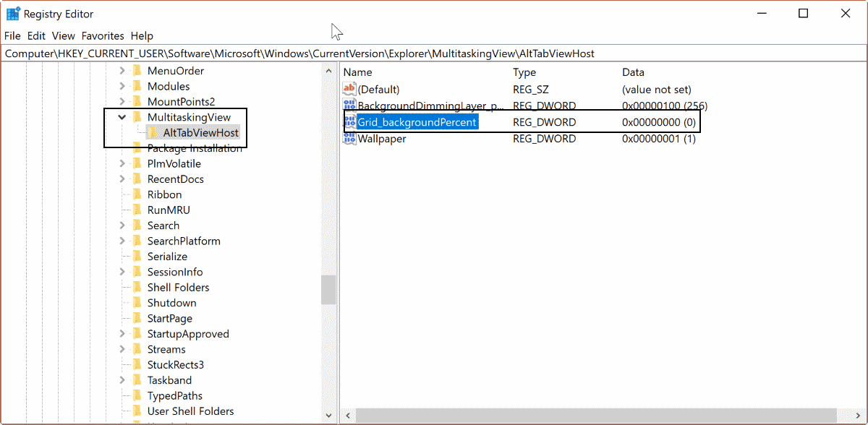Open the File menu
Image resolution: width=868 pixels, height=425 pixels.
13,35
